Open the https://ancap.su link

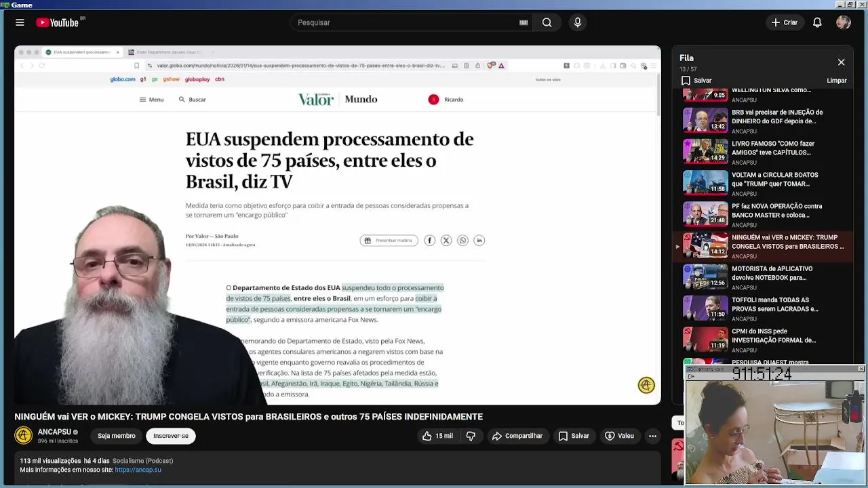pyautogui.click(x=138, y=470)
